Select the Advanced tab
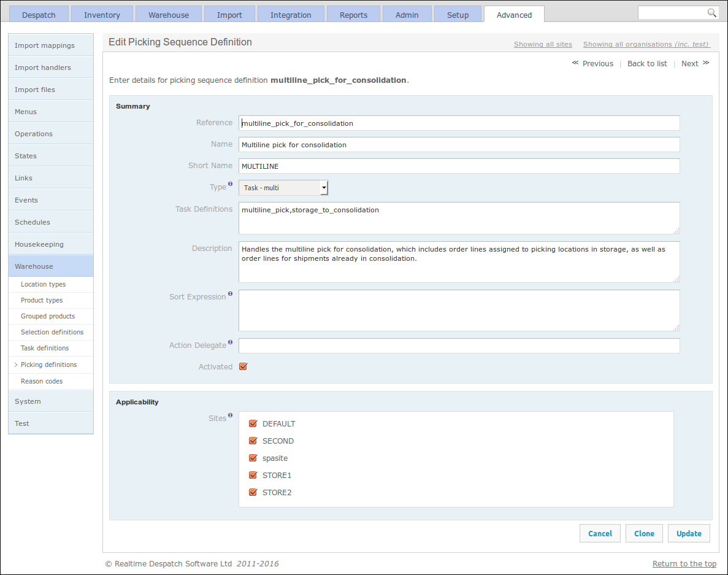Viewport: 728px width, 575px height. (514, 15)
